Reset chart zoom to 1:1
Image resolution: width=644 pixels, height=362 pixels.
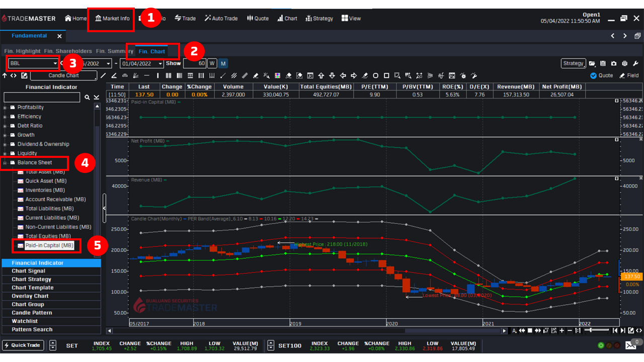click(578, 330)
